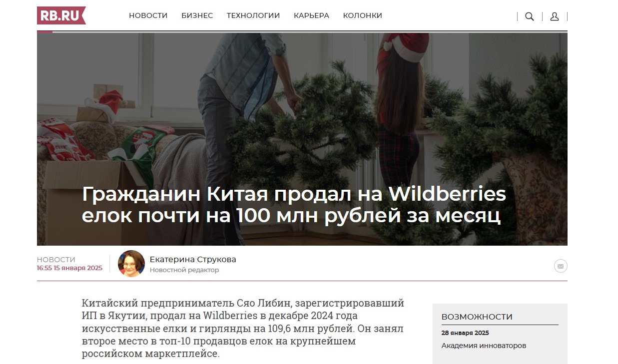Open the Колонки menu section
The width and height of the screenshot is (618, 364).
click(363, 15)
